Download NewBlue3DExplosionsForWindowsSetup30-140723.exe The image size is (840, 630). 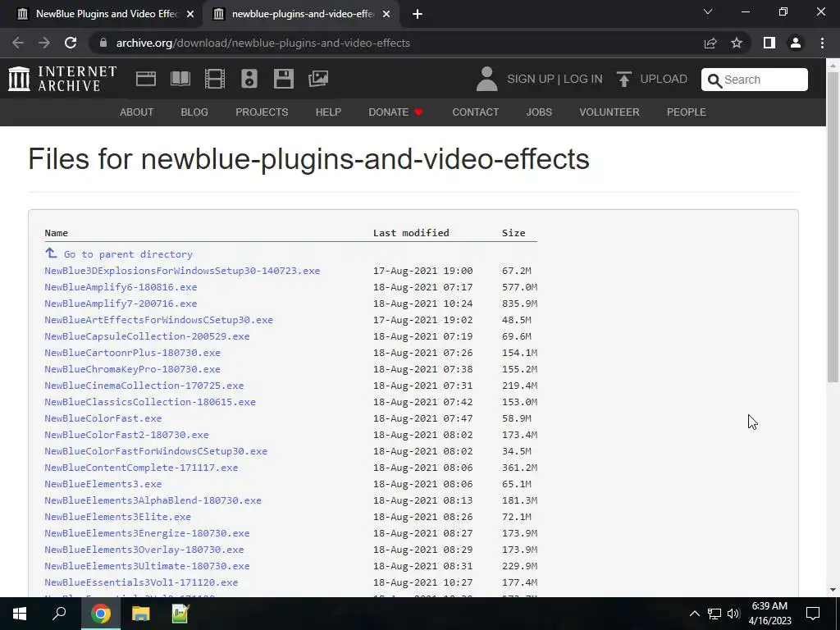pos(182,271)
